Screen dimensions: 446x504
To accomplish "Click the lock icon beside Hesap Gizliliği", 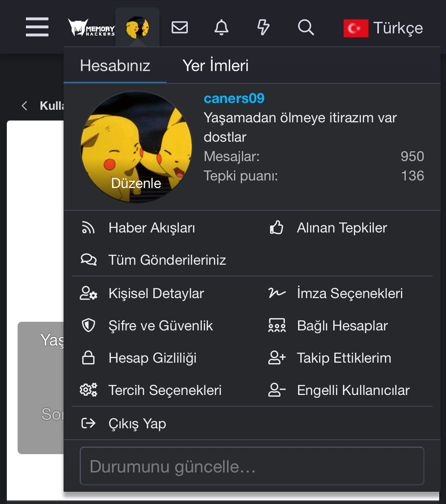I will click(88, 358).
